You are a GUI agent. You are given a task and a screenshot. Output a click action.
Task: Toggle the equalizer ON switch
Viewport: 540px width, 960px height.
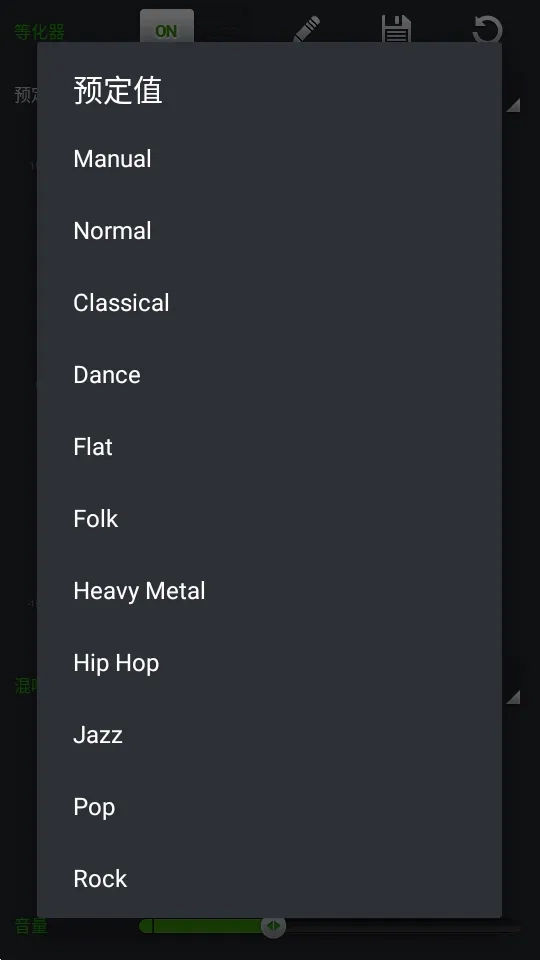point(167,27)
